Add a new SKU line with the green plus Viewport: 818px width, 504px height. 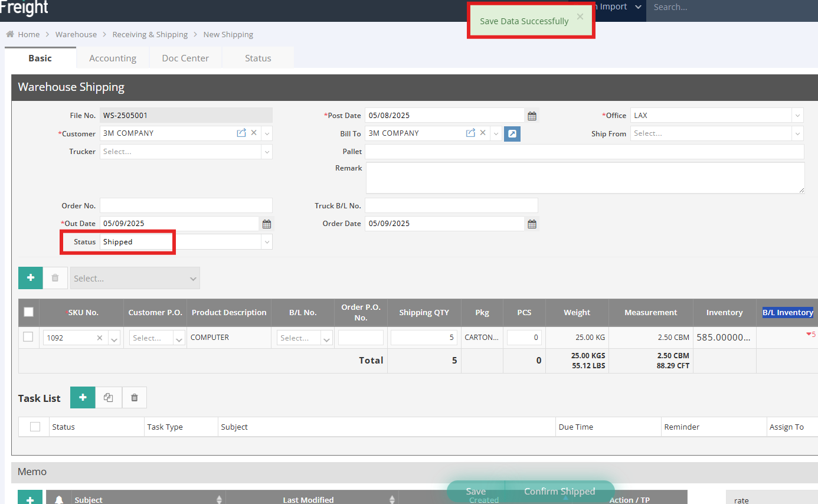31,278
